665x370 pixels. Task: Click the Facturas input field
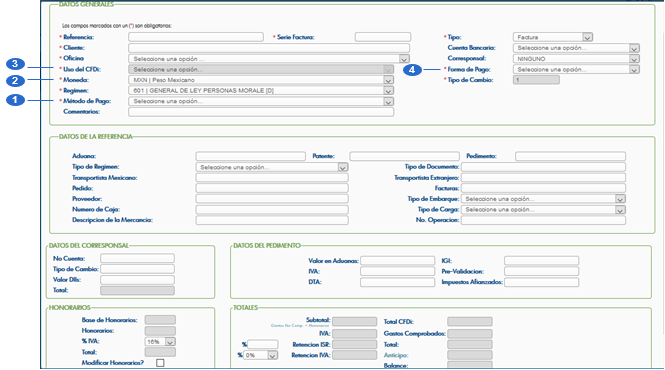click(543, 188)
